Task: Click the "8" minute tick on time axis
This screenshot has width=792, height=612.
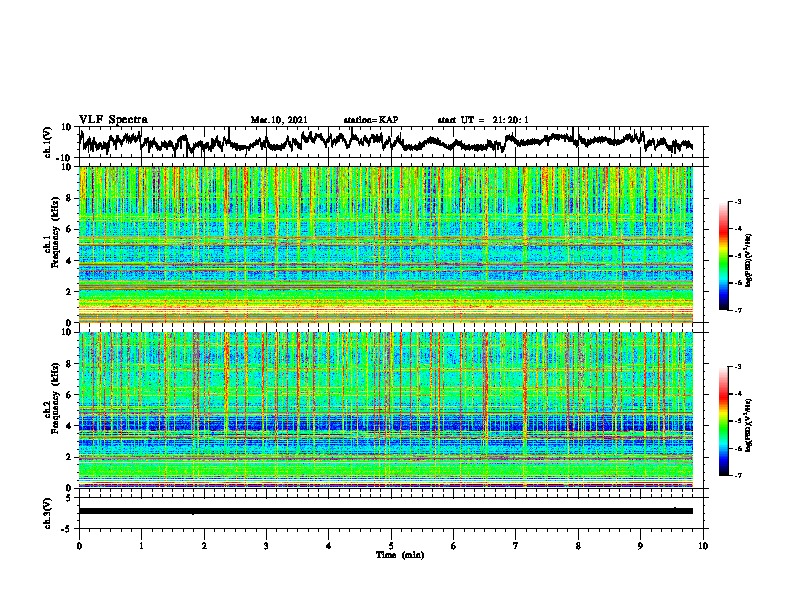Action: (578, 546)
